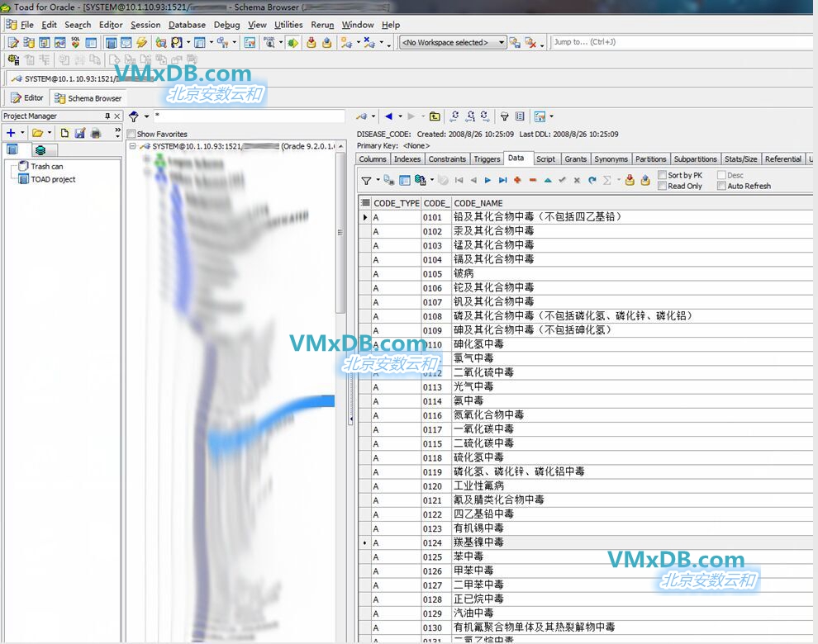Click the PL/SQL debugger magnifier icon

click(269, 42)
